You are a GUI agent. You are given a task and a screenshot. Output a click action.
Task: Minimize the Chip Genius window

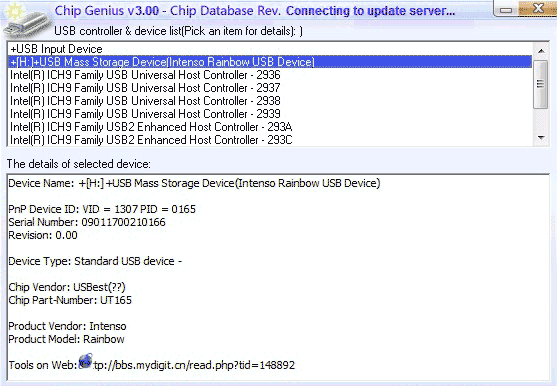[506, 9]
